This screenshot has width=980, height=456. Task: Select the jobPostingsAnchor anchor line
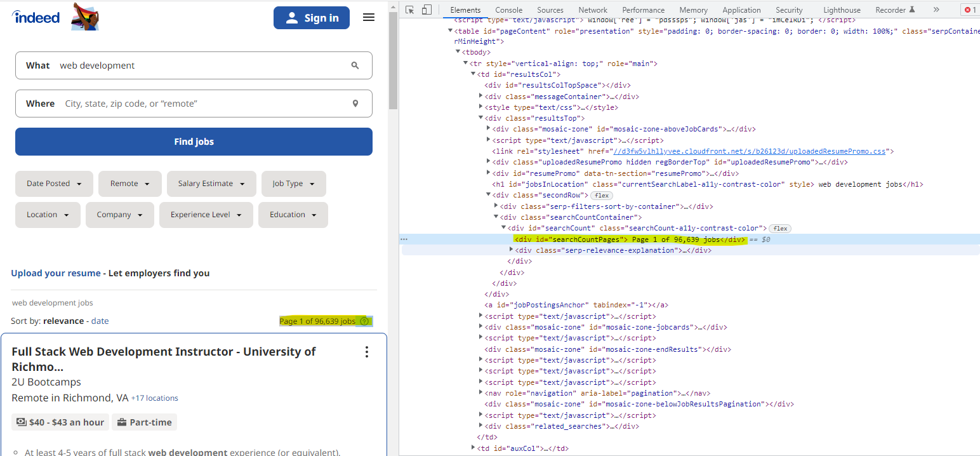[576, 305]
